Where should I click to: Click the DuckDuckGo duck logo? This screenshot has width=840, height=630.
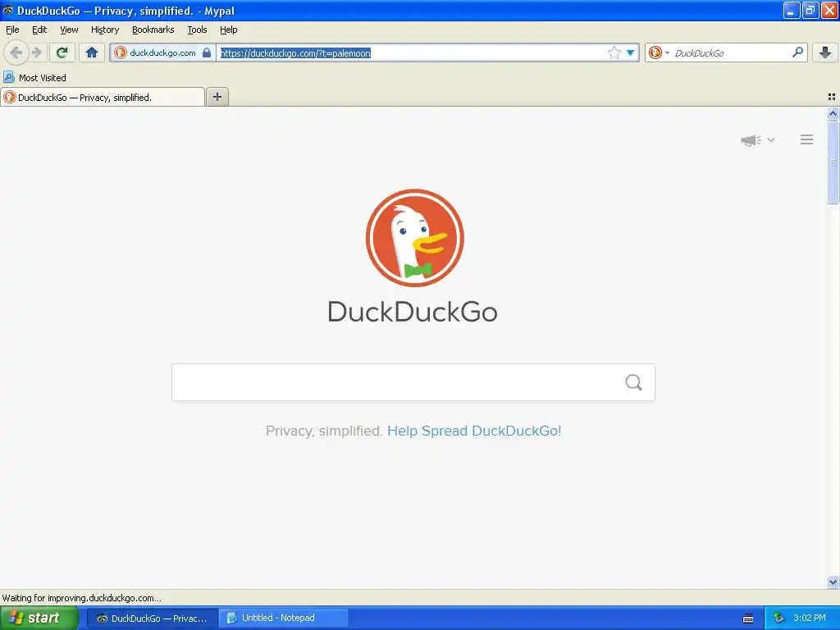(x=414, y=238)
